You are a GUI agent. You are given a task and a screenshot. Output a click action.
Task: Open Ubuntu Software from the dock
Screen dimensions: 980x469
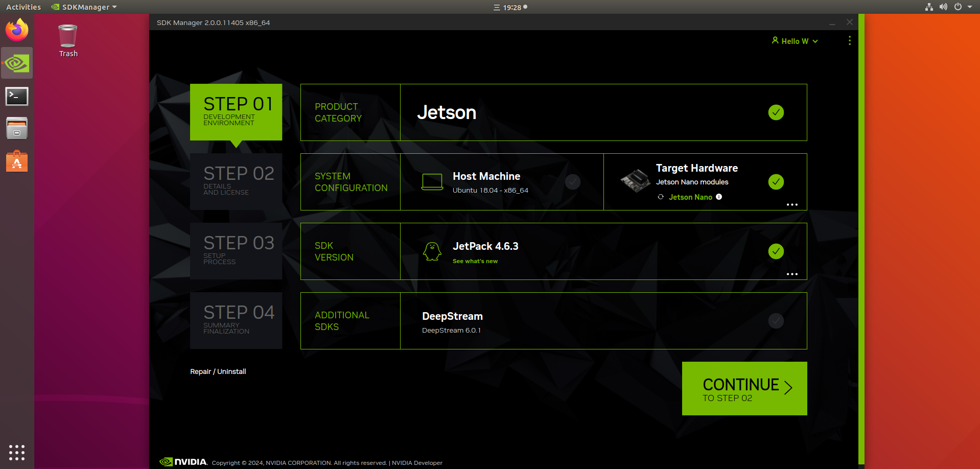point(17,161)
